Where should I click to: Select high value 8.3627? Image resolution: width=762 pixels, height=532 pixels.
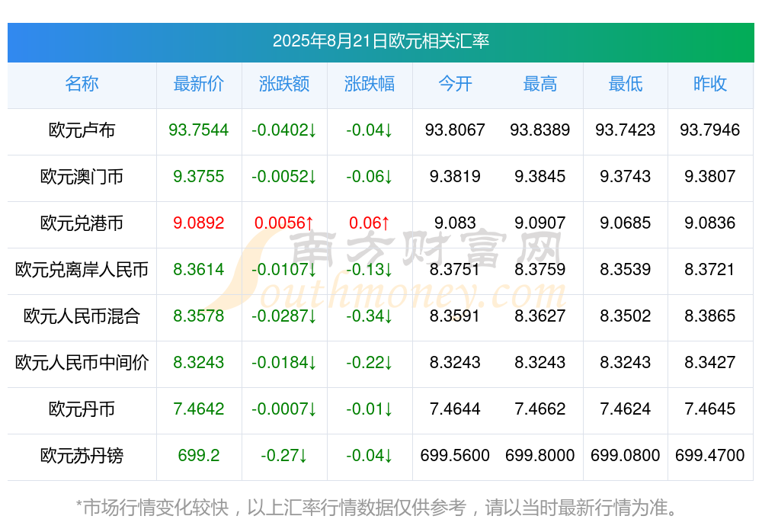click(x=540, y=316)
